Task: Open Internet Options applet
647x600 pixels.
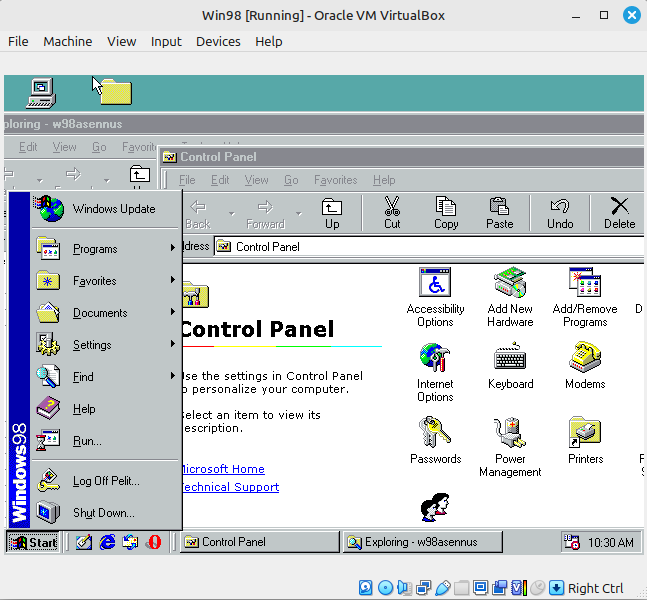Action: (x=435, y=372)
